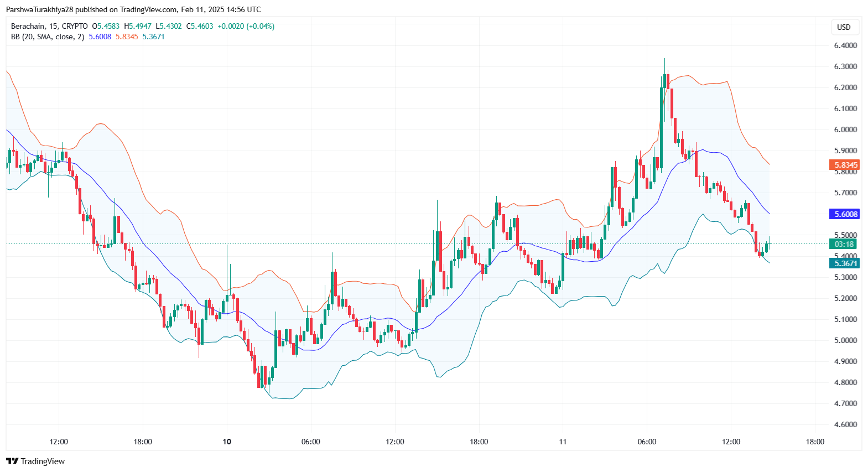Click the high value H5.4947 in the legend
868x472 pixels.
coord(138,26)
